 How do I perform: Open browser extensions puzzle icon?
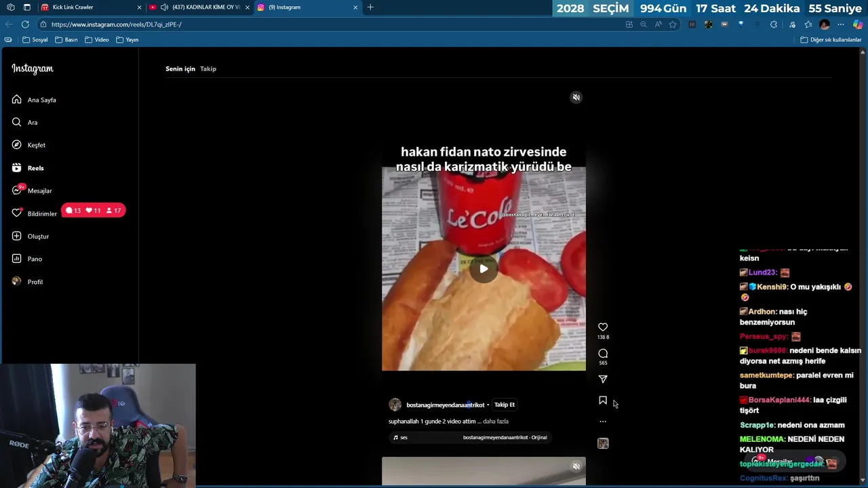coord(774,24)
